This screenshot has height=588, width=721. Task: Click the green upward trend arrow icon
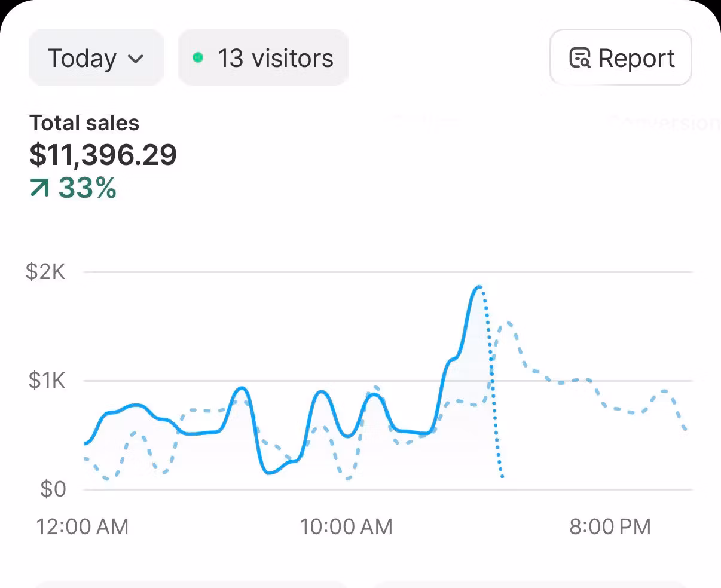[40, 189]
